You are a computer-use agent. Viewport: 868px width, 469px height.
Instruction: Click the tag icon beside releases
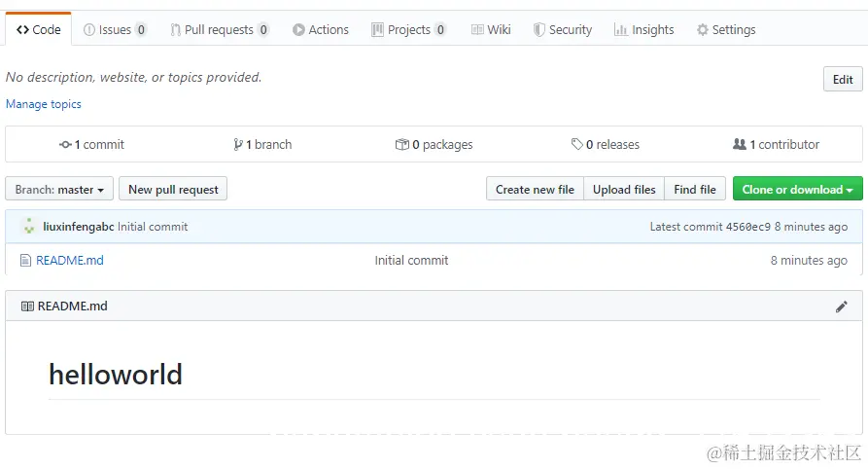576,144
